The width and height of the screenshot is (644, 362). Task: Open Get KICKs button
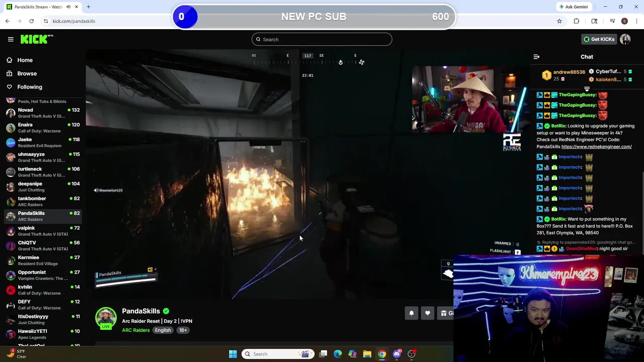(x=599, y=39)
